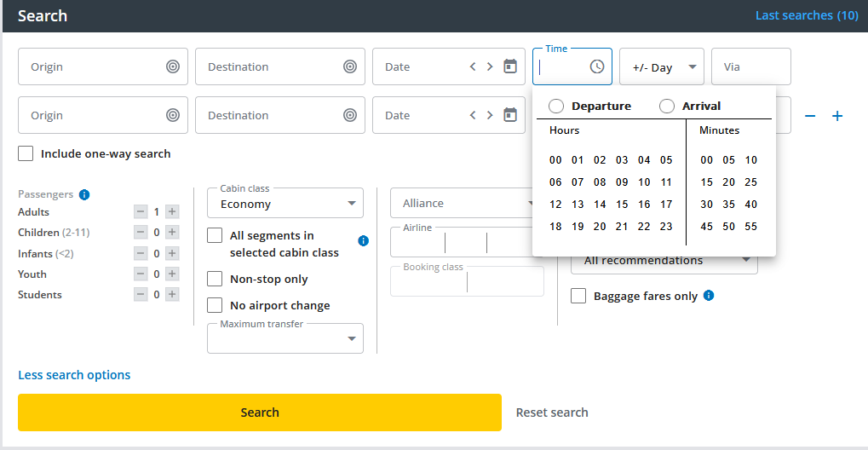
Task: Open calendar picker in first row Date
Action: [510, 66]
